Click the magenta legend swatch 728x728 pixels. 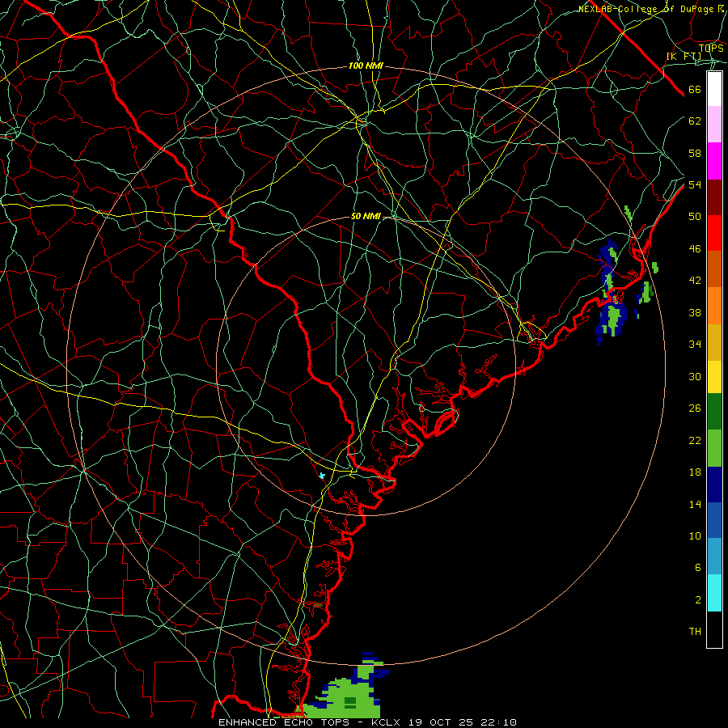pos(714,161)
